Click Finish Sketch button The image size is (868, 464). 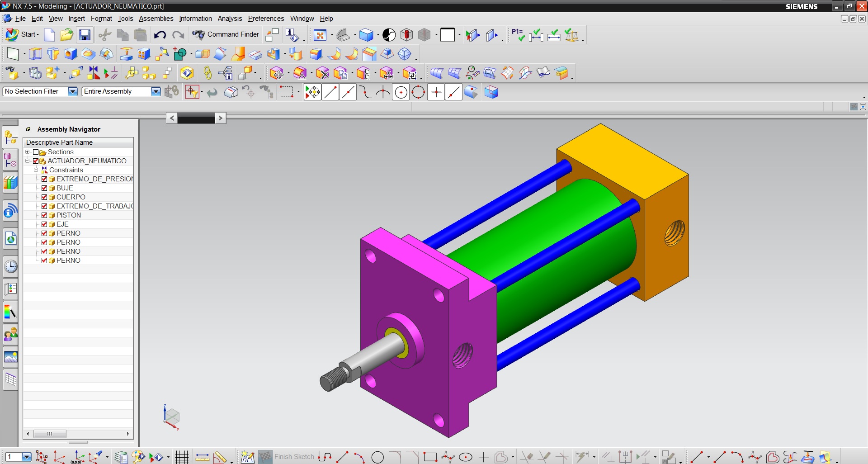click(x=286, y=457)
